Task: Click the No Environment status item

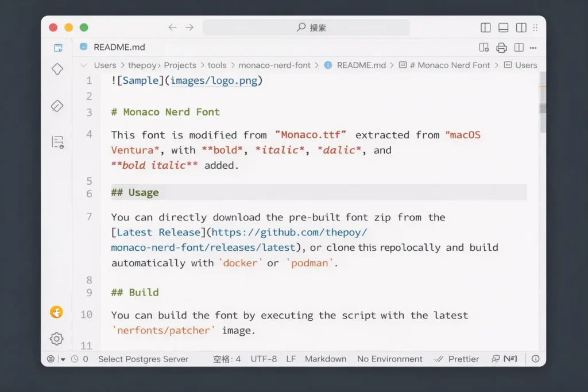Action: (x=389, y=359)
